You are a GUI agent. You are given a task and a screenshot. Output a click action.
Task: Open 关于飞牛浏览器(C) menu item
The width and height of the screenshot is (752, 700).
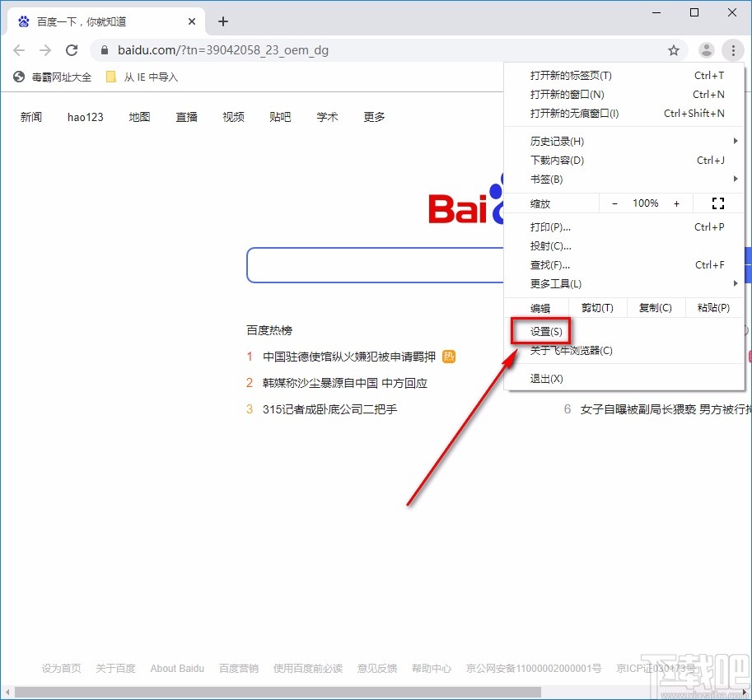(624, 351)
